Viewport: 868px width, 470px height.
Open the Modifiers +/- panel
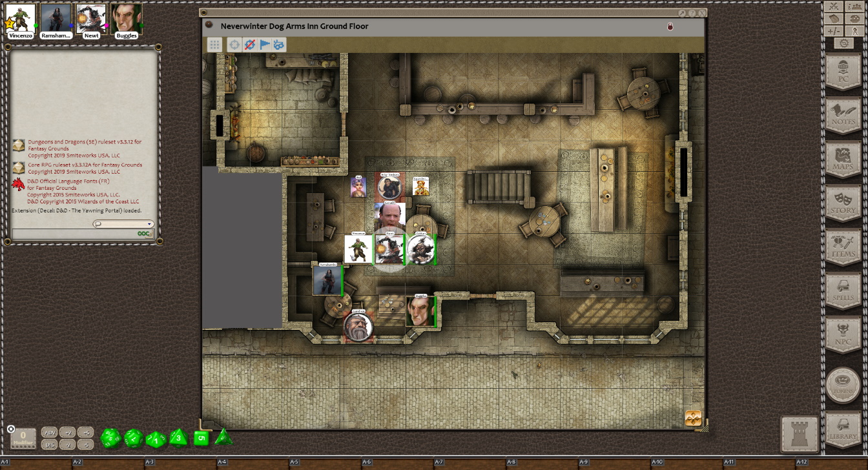point(834,31)
